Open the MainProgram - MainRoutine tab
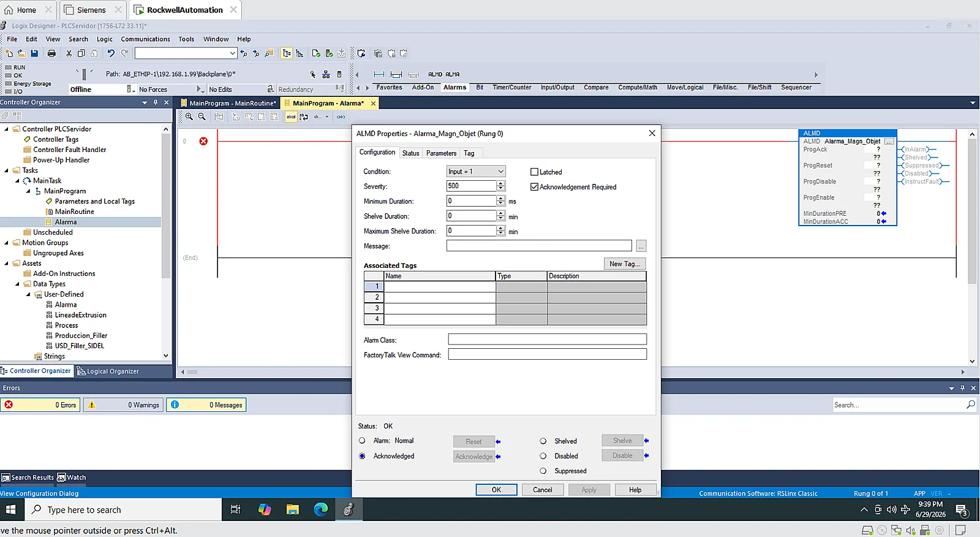980x537 pixels. click(x=228, y=103)
